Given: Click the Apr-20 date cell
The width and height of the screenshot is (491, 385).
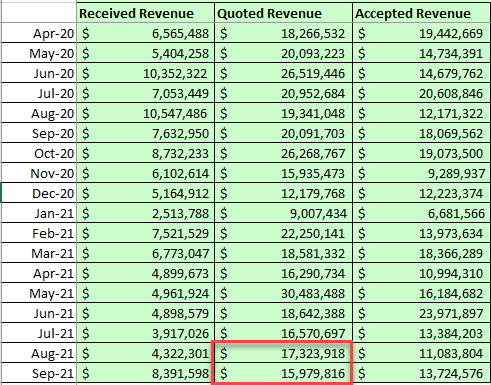Looking at the screenshot, I should click(x=39, y=33).
